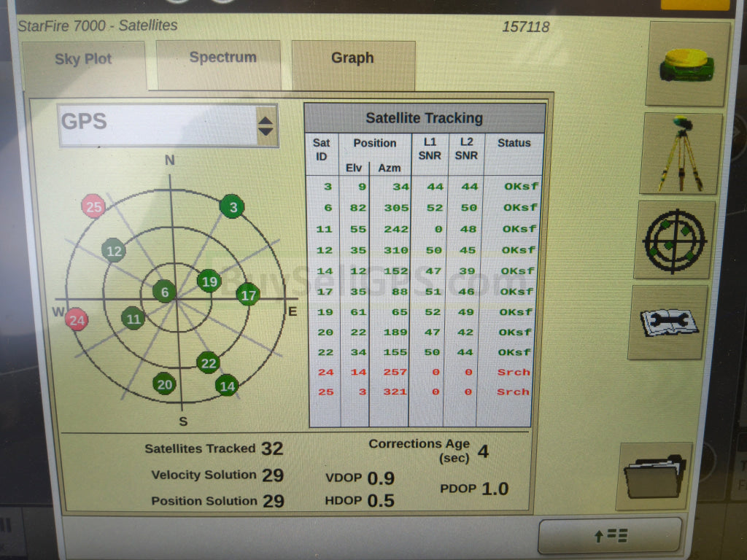Select satellite 24 on sky plot
Image resolution: width=747 pixels, height=560 pixels.
[x=77, y=319]
